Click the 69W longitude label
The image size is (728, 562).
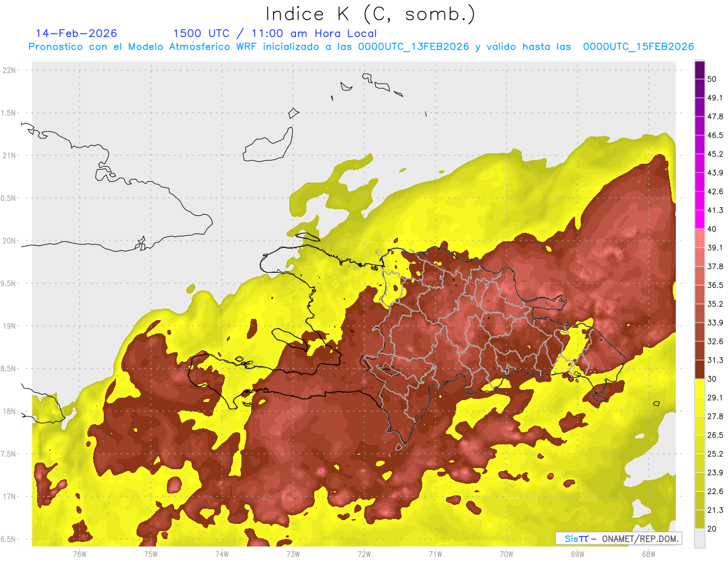tap(577, 554)
